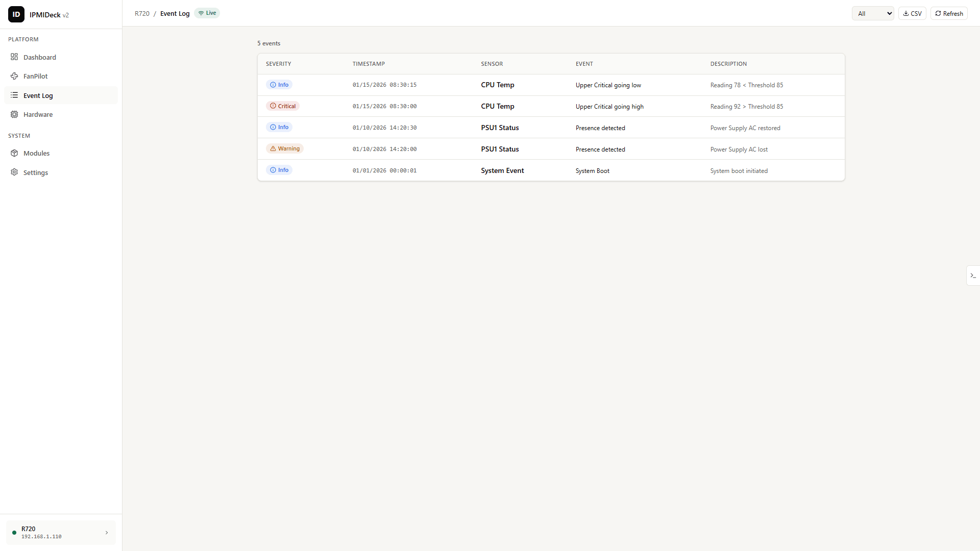Click the Severity column header
The height and width of the screenshot is (551, 980).
tap(279, 64)
